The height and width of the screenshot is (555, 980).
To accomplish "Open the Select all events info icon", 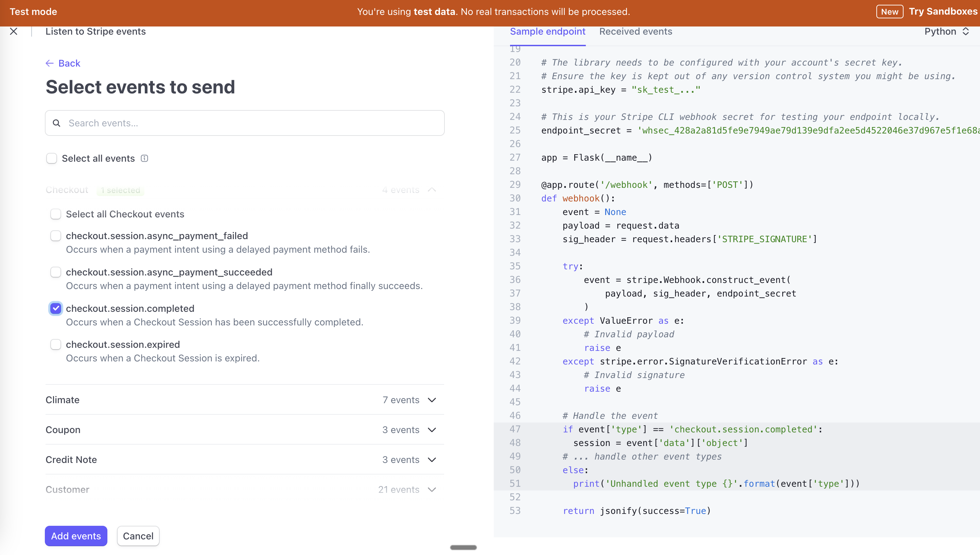I will [x=144, y=158].
